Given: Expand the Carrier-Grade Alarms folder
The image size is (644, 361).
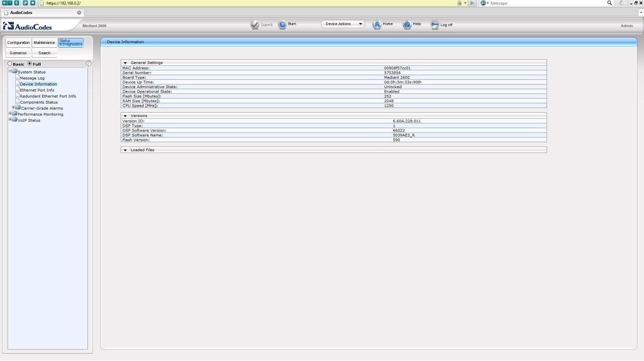Looking at the screenshot, I should [13, 108].
